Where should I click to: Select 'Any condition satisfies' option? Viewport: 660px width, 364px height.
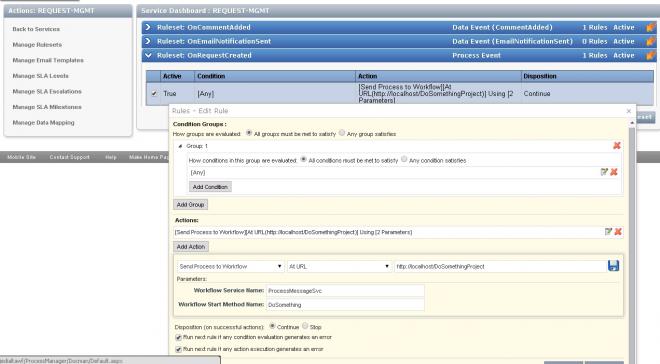(x=404, y=159)
